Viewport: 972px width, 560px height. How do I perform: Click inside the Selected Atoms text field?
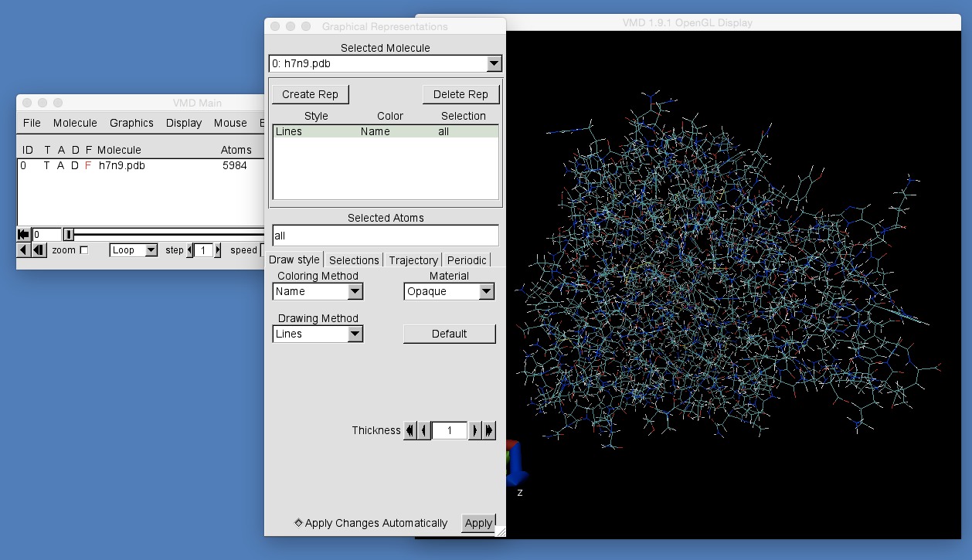click(x=385, y=235)
